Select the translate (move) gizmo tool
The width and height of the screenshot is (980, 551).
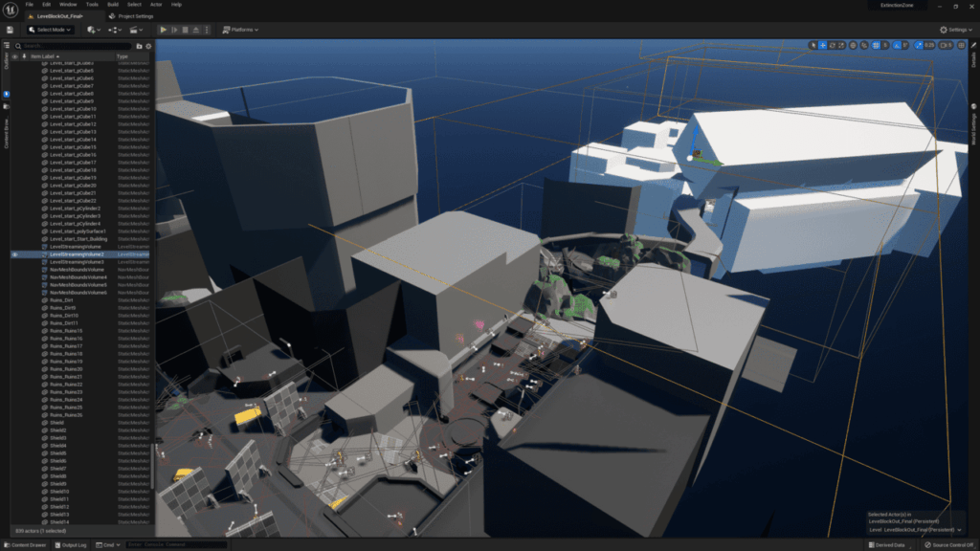823,45
